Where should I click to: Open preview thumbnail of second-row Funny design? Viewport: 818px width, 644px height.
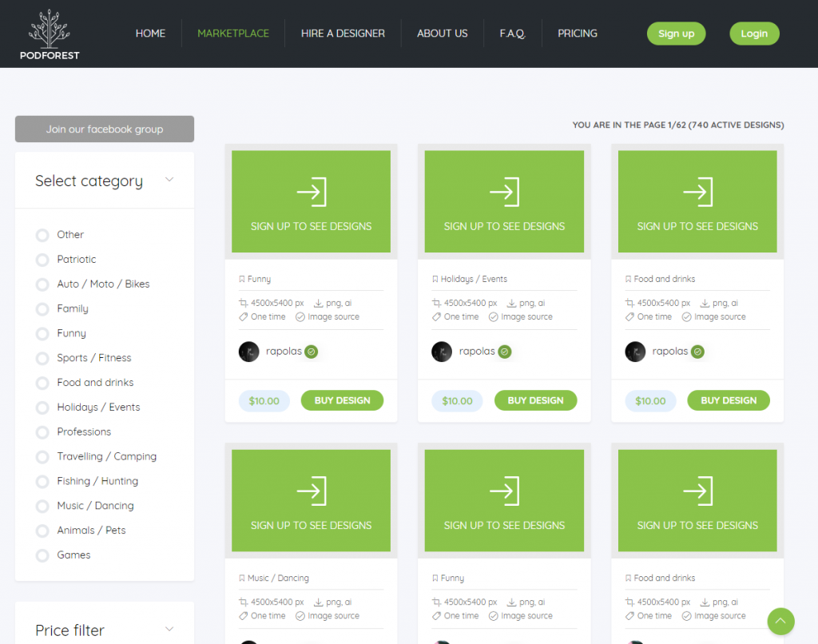click(x=504, y=500)
